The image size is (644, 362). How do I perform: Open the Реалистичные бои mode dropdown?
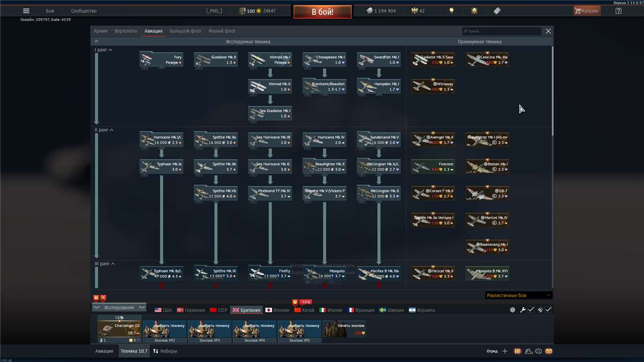[x=518, y=295]
